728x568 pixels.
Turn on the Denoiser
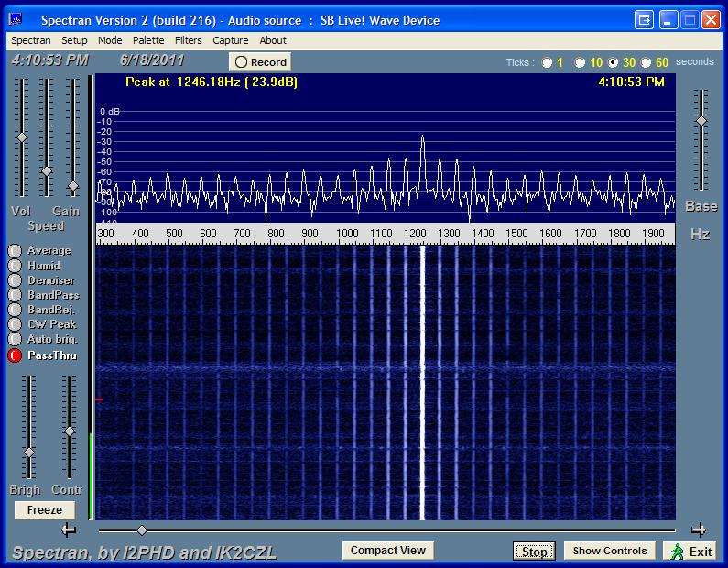point(15,280)
